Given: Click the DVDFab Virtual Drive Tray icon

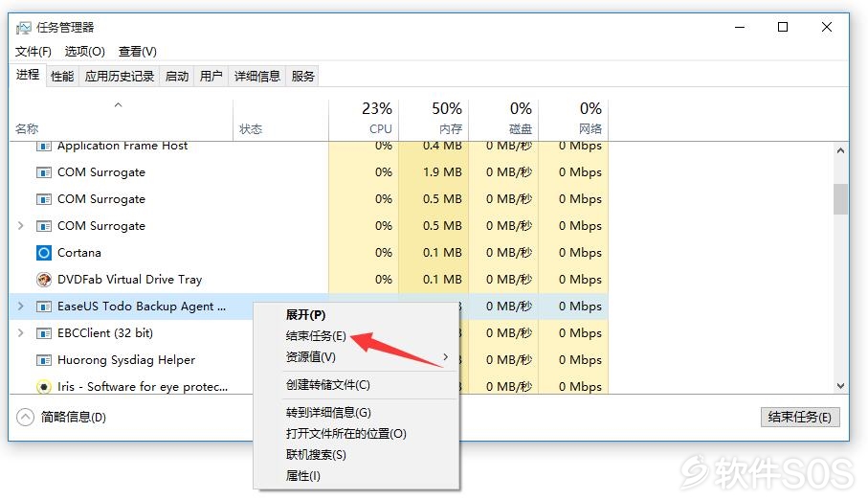Looking at the screenshot, I should (44, 280).
